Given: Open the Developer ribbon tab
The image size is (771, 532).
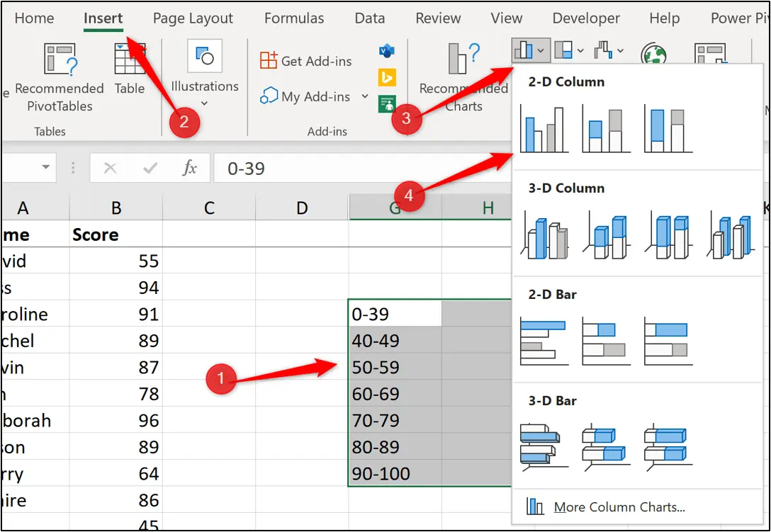Looking at the screenshot, I should [586, 18].
